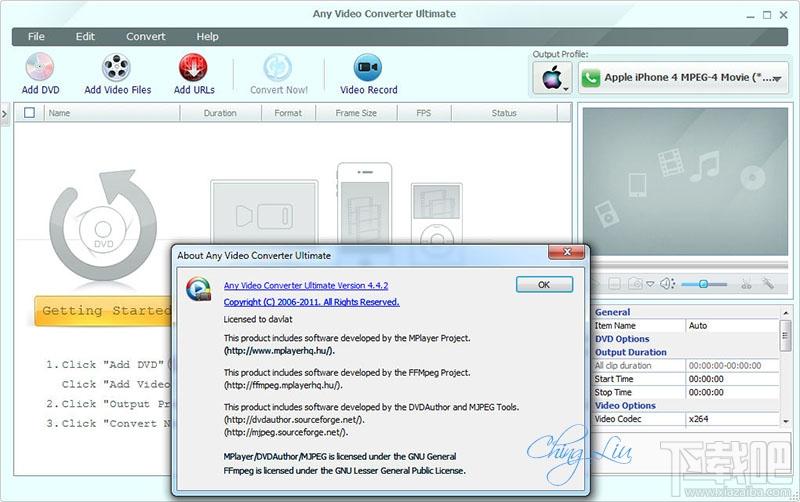Image resolution: width=800 pixels, height=502 pixels.
Task: Click the green phone icon in output profile
Action: (590, 78)
